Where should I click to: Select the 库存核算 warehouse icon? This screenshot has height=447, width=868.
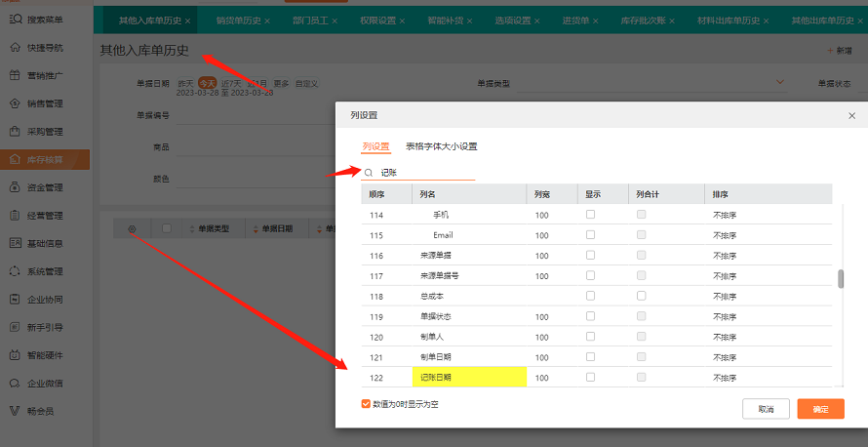14,159
